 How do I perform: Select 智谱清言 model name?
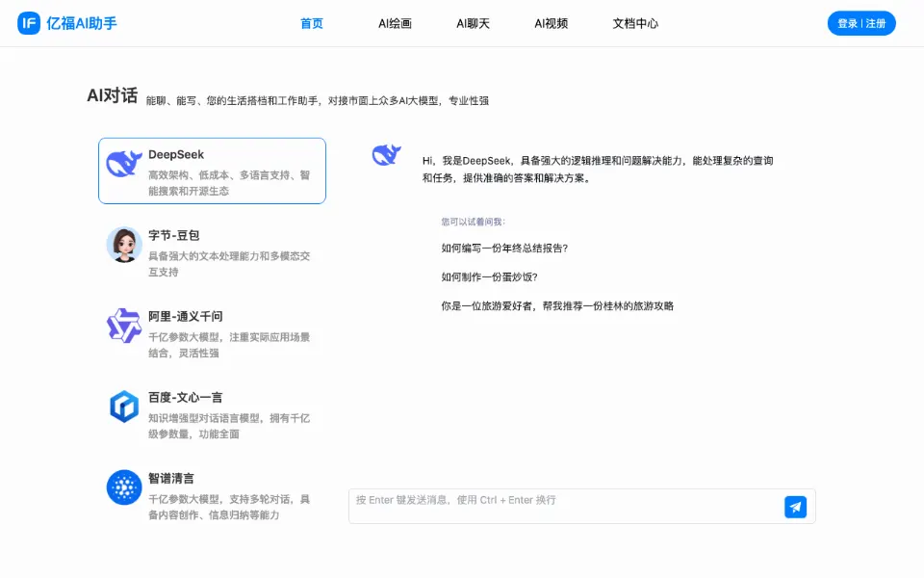coord(171,479)
